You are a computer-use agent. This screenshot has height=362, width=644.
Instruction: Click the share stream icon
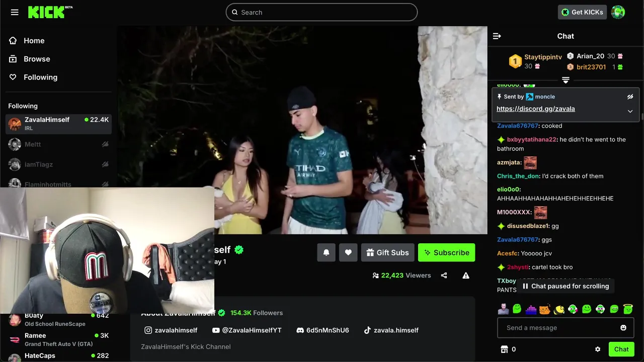(444, 276)
